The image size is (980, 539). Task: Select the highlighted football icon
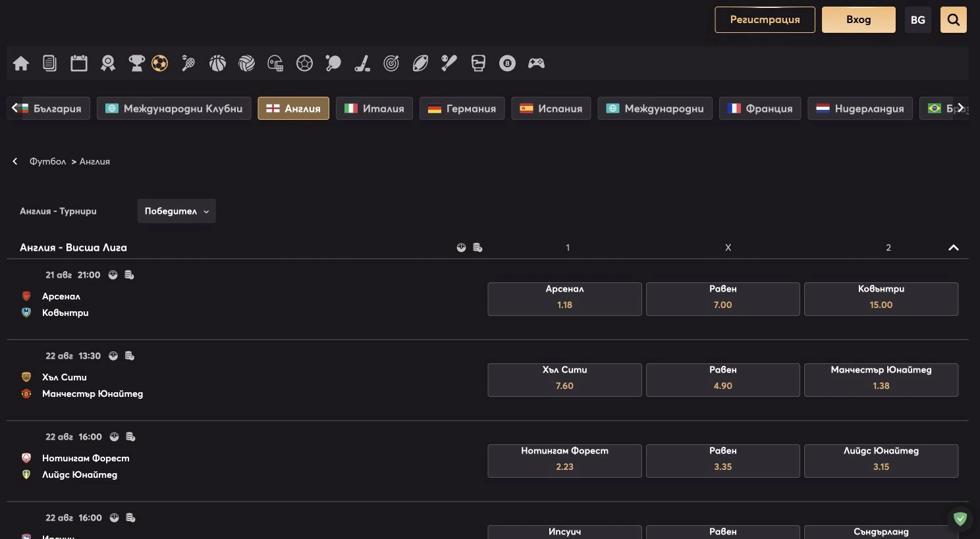point(159,63)
